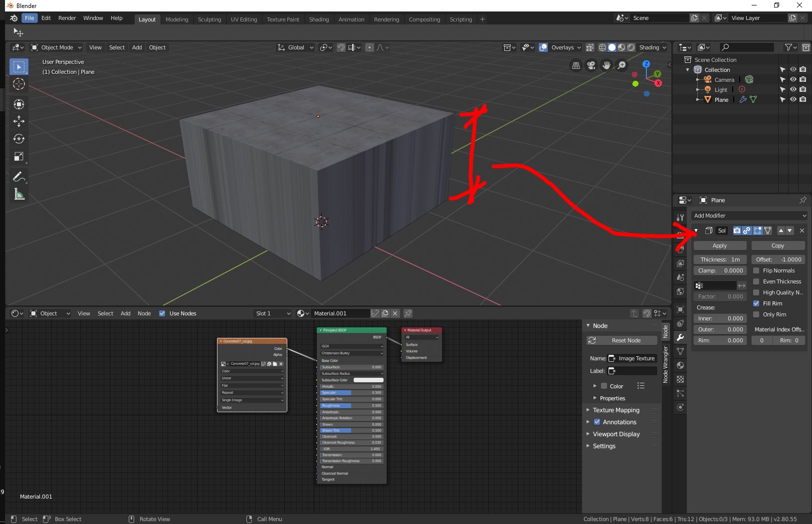Collapse the Solidify modifier panel triangle
The width and height of the screenshot is (812, 524).
coord(696,231)
